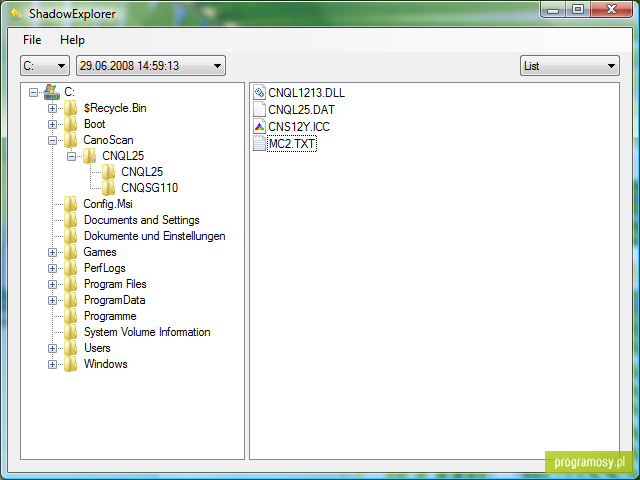The image size is (640, 480).
Task: Expand the Boot folder node
Action: point(52,124)
